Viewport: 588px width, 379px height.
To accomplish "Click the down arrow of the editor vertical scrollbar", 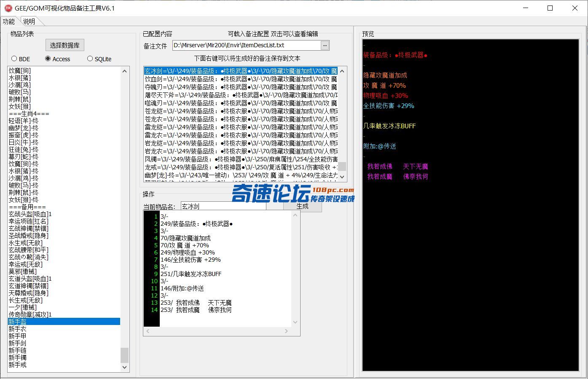I will click(295, 323).
